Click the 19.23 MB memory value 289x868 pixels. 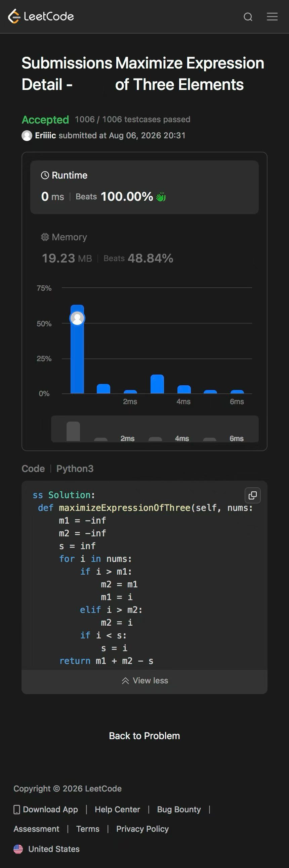click(x=67, y=258)
